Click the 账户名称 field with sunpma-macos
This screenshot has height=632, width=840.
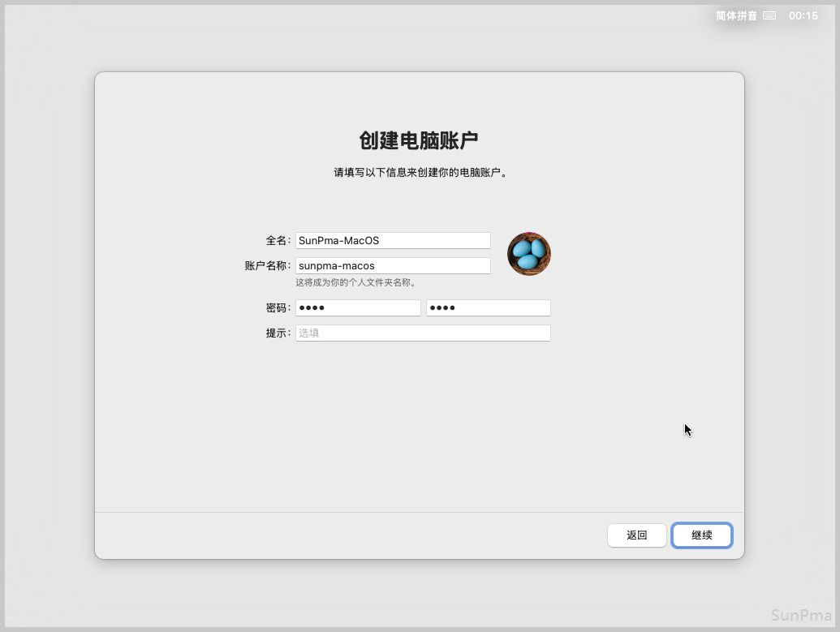(393, 265)
